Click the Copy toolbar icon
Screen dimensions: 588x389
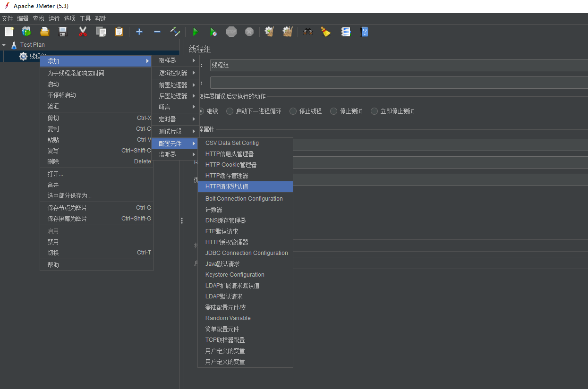click(101, 32)
